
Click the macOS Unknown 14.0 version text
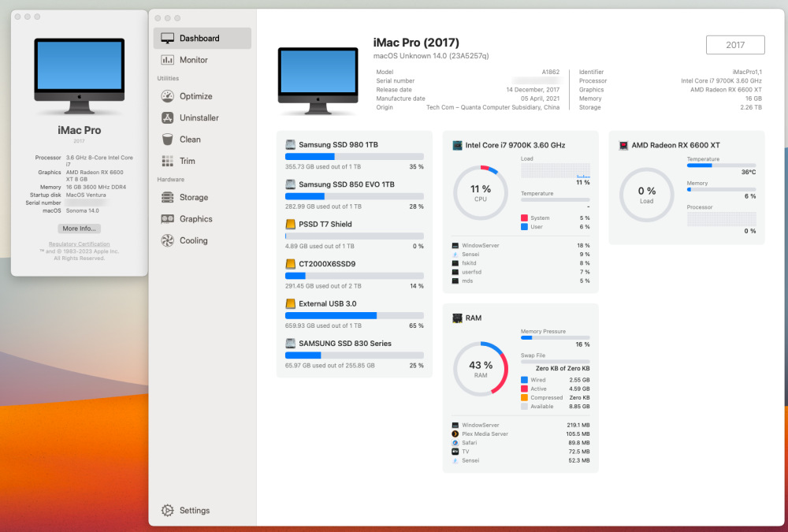tap(431, 56)
